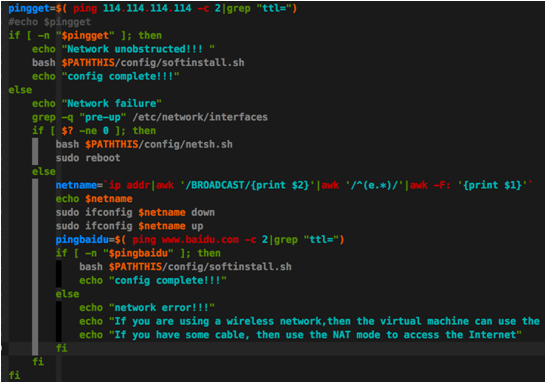546x383 pixels.
Task: Click the 'else' above 'network error!!!'
Action: click(67, 294)
